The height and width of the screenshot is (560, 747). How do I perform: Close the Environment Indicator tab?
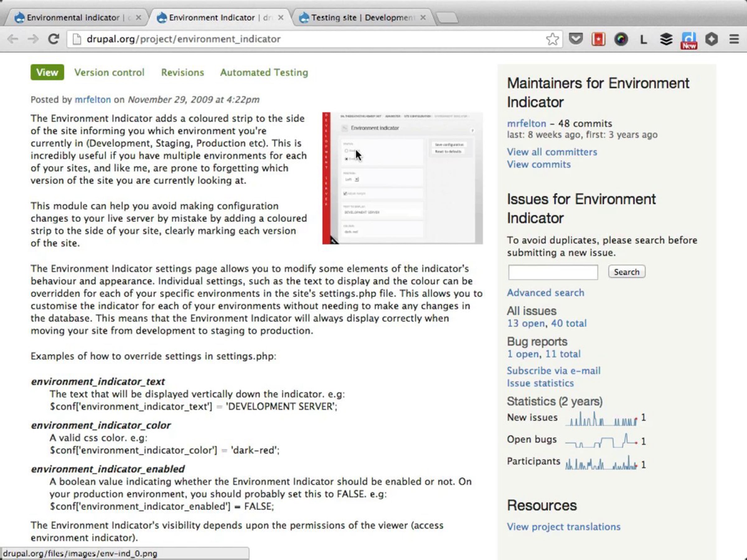[280, 17]
